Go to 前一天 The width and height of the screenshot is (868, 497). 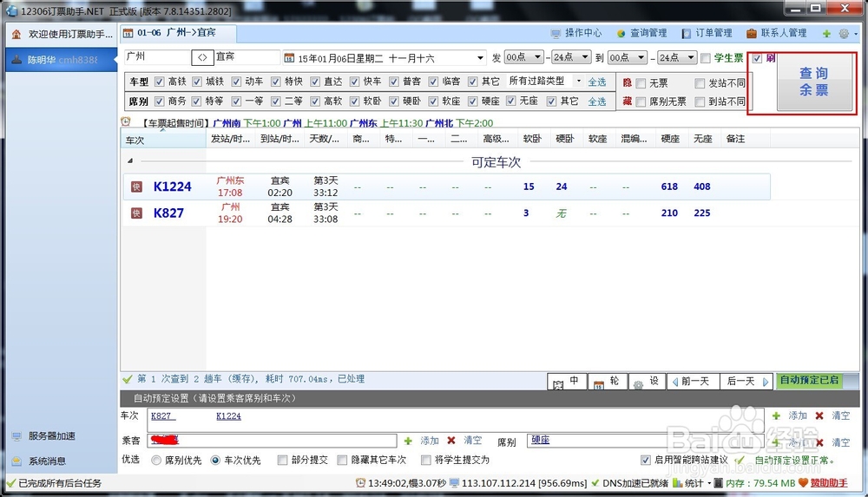pos(694,382)
